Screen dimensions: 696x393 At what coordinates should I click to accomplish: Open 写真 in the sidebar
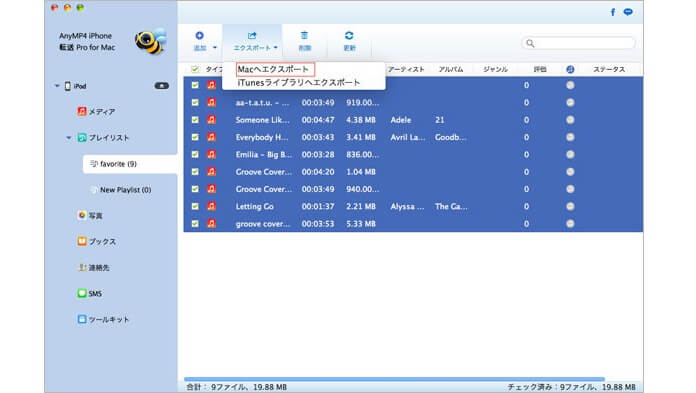pyautogui.click(x=90, y=216)
